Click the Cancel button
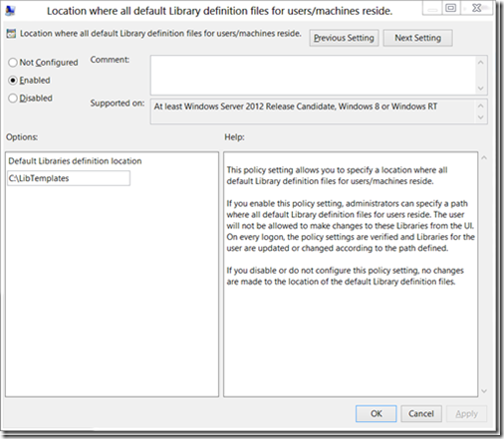 421,414
